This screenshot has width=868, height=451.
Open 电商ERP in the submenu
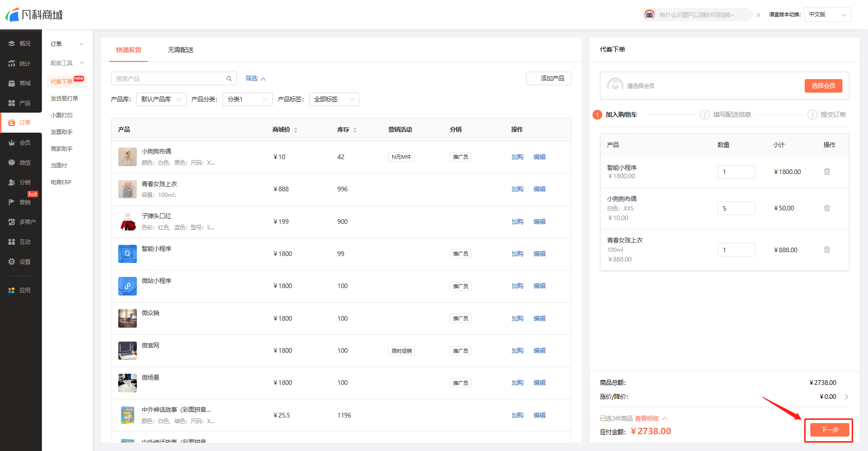click(61, 182)
